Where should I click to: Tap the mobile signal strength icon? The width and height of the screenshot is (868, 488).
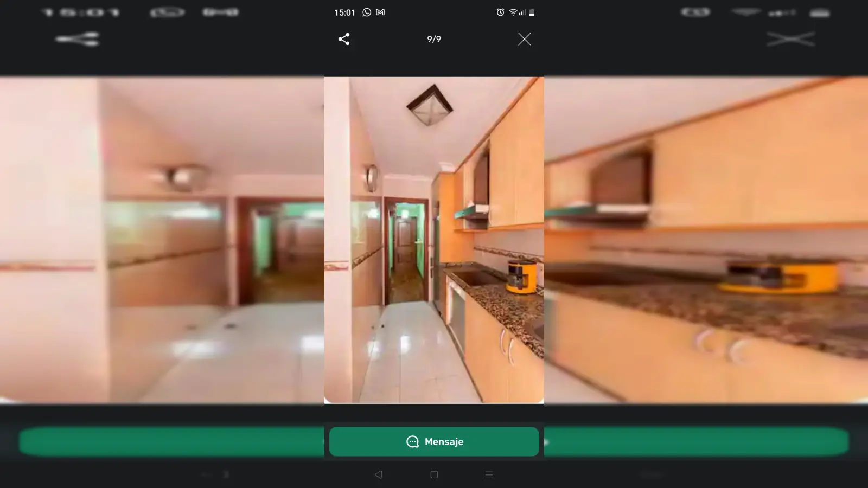522,12
